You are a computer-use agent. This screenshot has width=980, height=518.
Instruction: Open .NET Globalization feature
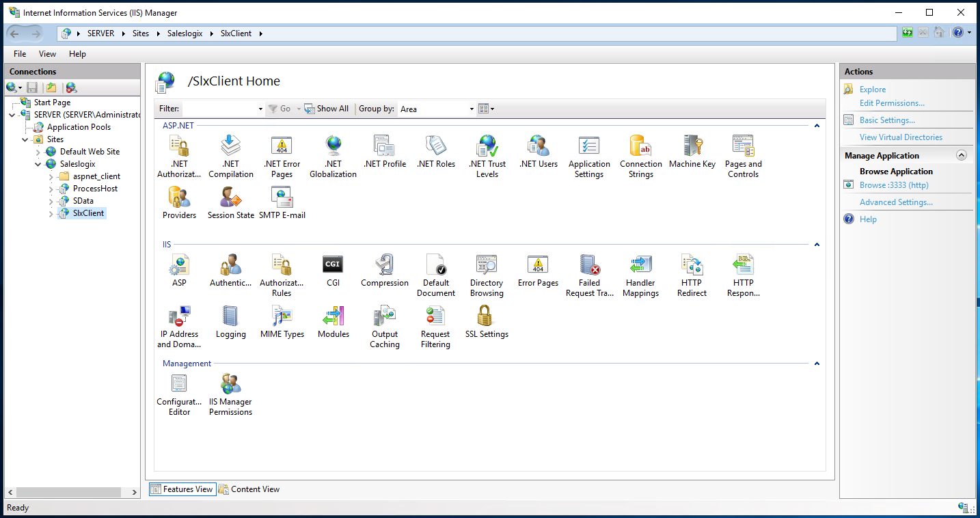click(x=333, y=156)
